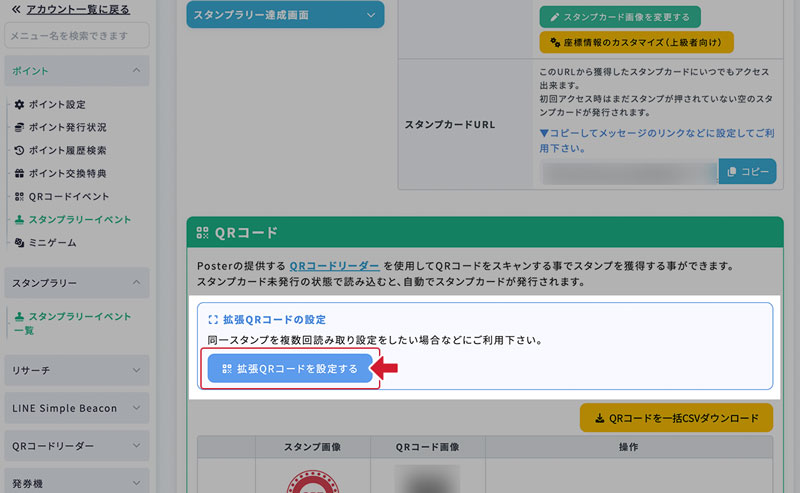Click the メニュー名 search field
Screen dimensions: 800x493
[x=77, y=36]
